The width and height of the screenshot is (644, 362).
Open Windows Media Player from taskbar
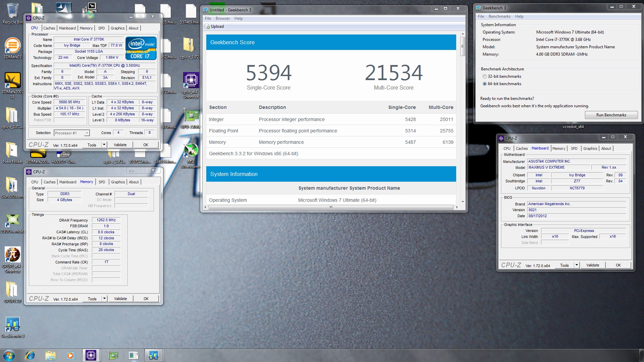pyautogui.click(x=70, y=355)
